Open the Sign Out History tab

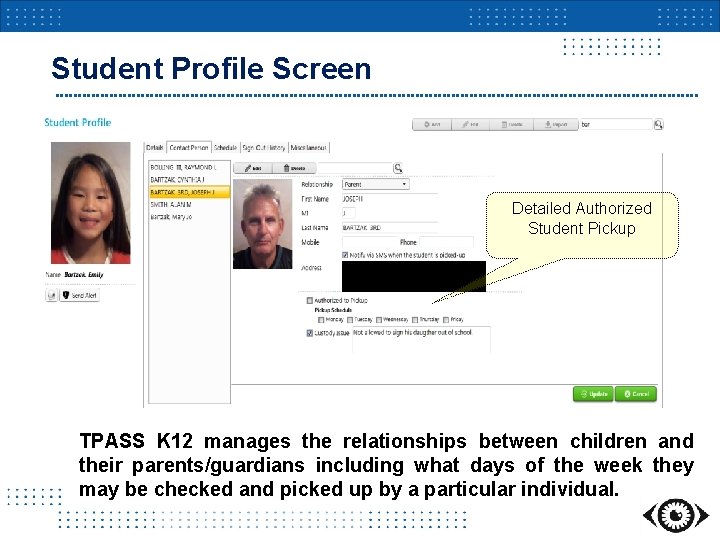[264, 147]
